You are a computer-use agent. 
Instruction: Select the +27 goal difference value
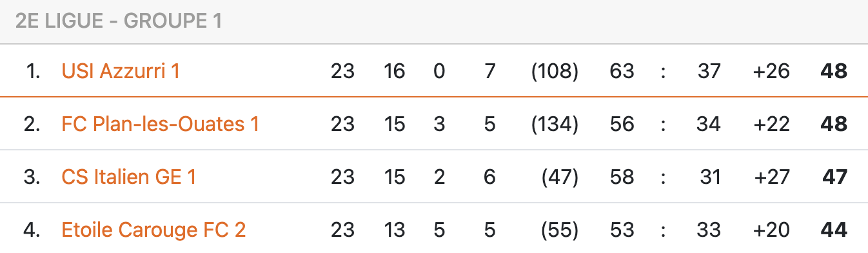(771, 176)
